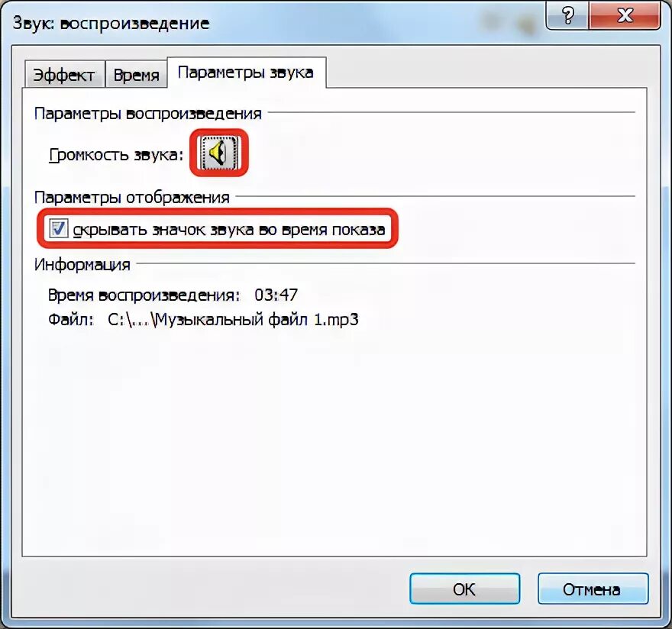Confirm settings with the OK button

tap(464, 589)
